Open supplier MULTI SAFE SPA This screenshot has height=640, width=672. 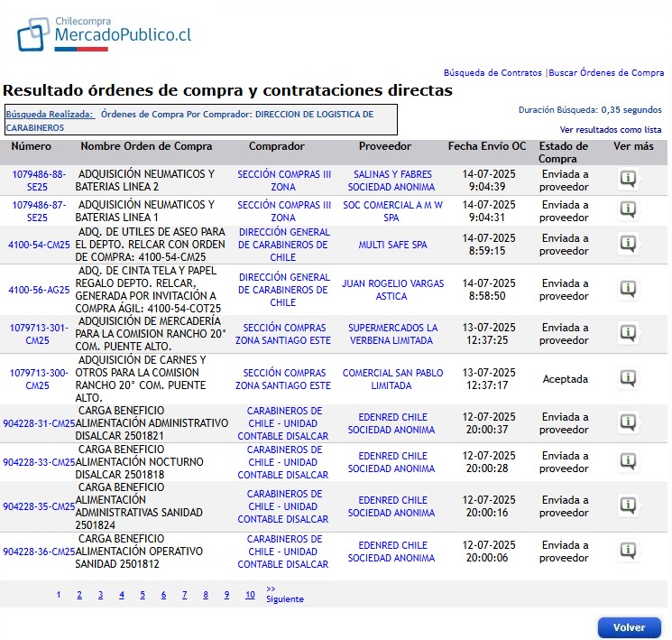coord(392,245)
